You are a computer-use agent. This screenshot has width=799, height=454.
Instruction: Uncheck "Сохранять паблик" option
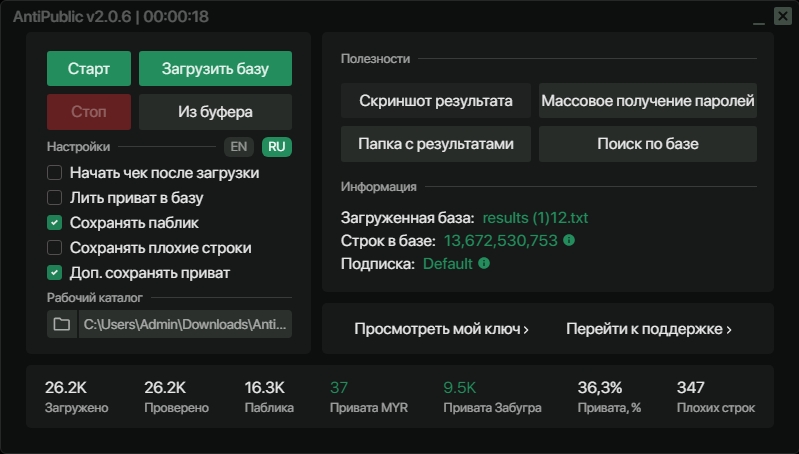(55, 223)
